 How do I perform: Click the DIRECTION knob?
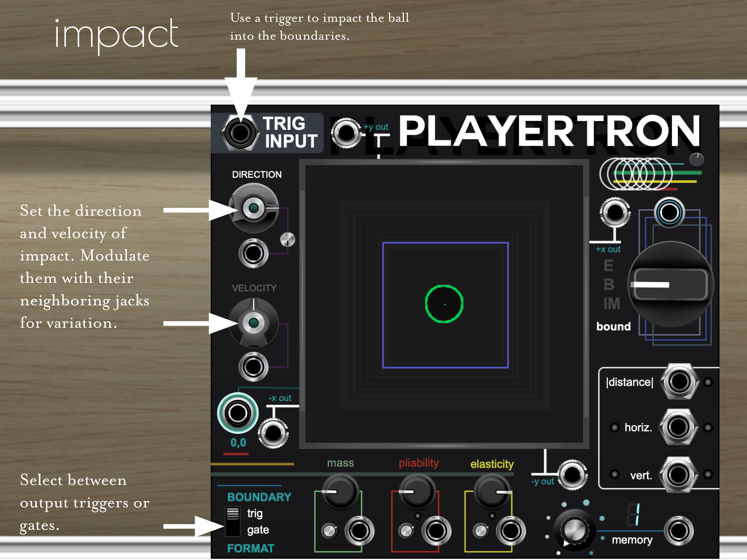pyautogui.click(x=254, y=208)
